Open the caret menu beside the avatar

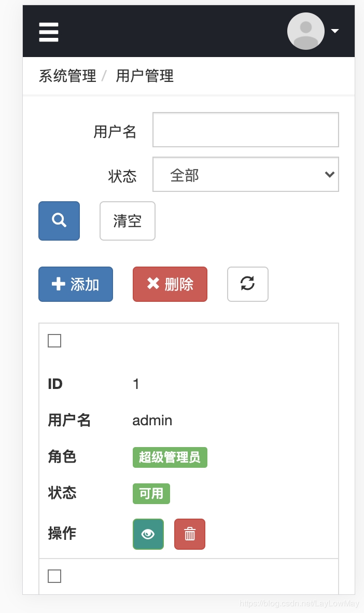click(x=335, y=31)
